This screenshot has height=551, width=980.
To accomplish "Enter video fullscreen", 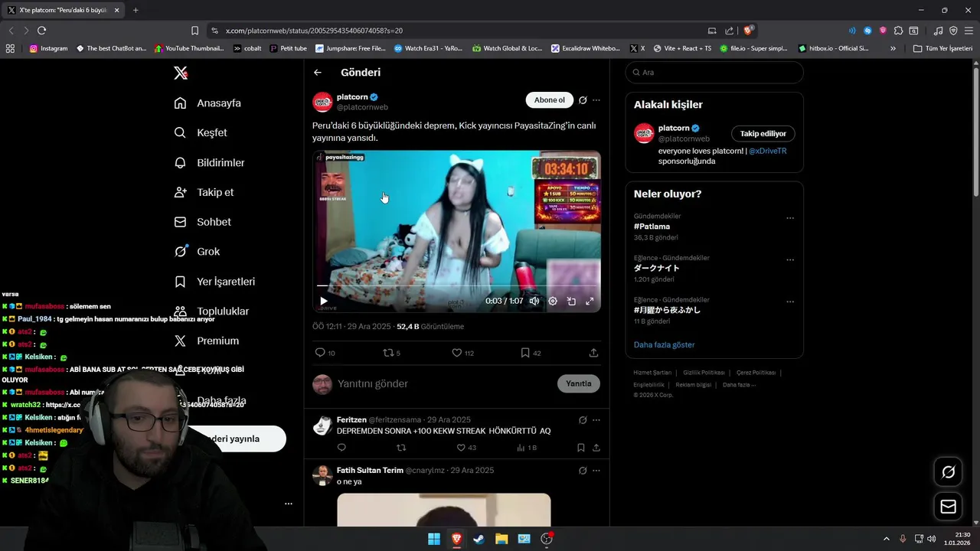I will point(590,302).
